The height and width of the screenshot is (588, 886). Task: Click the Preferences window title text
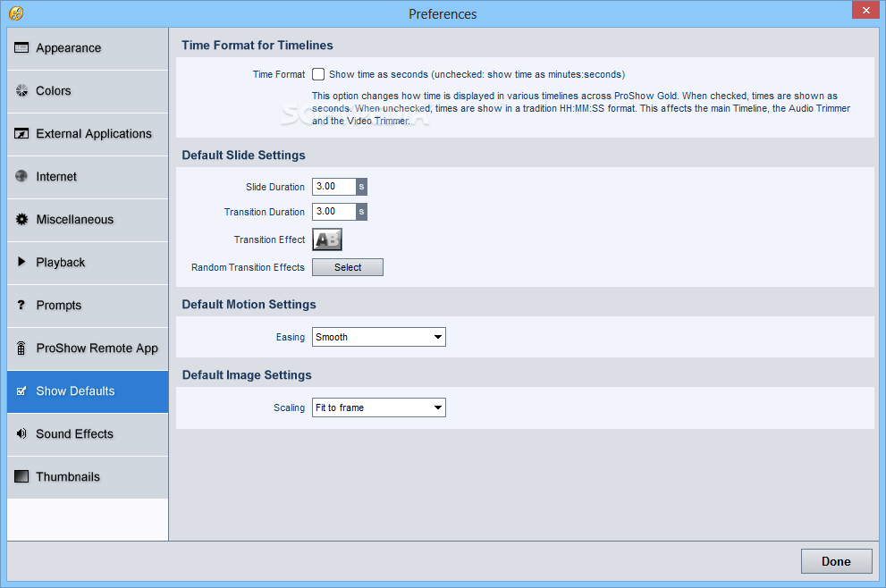pos(443,13)
